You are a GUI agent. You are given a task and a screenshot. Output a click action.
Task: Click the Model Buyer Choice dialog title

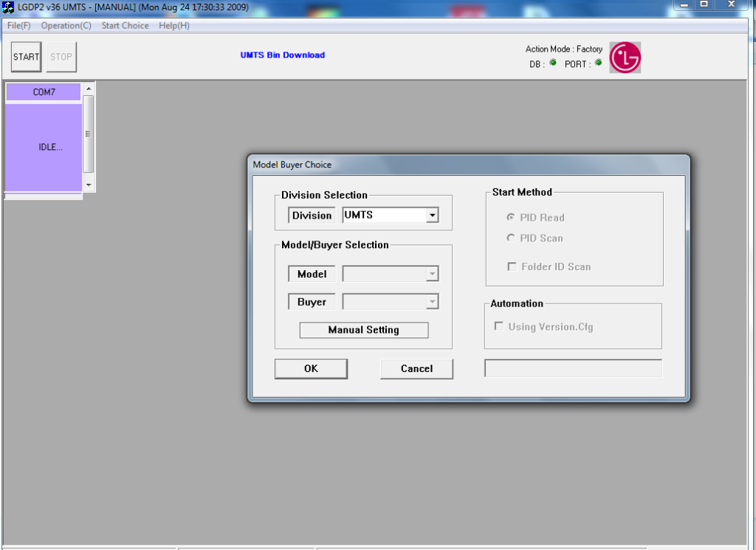(x=292, y=165)
